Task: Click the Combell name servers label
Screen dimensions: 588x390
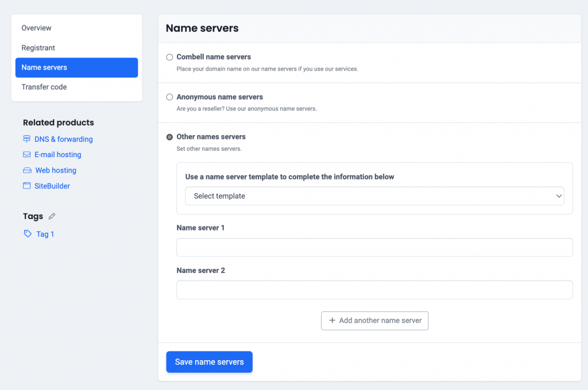Action: point(214,57)
